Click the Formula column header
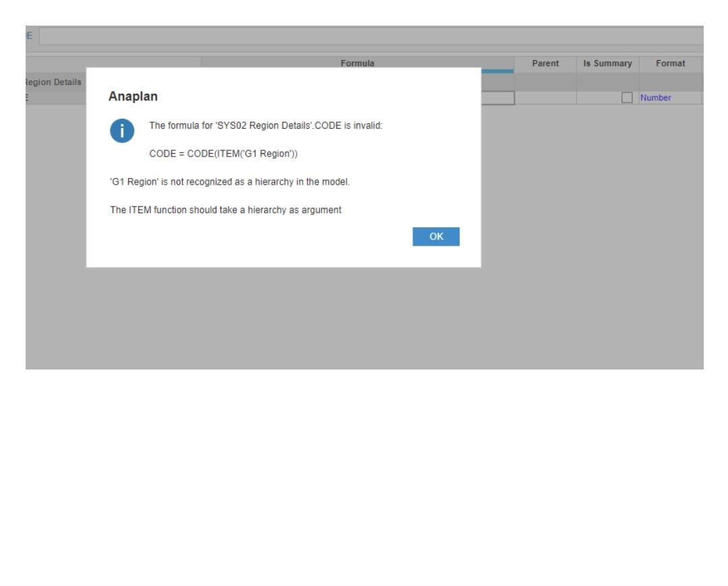Viewport: 728px width, 586px height. (357, 63)
